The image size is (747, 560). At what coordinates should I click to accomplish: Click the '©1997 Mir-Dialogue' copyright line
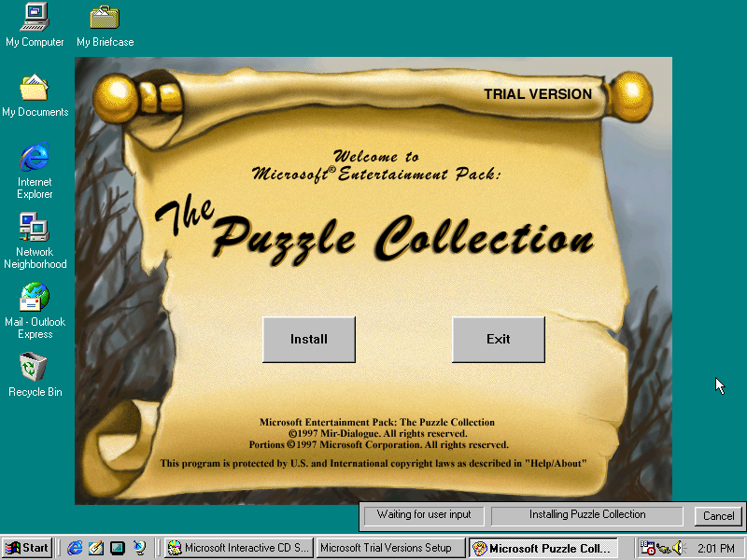[377, 434]
